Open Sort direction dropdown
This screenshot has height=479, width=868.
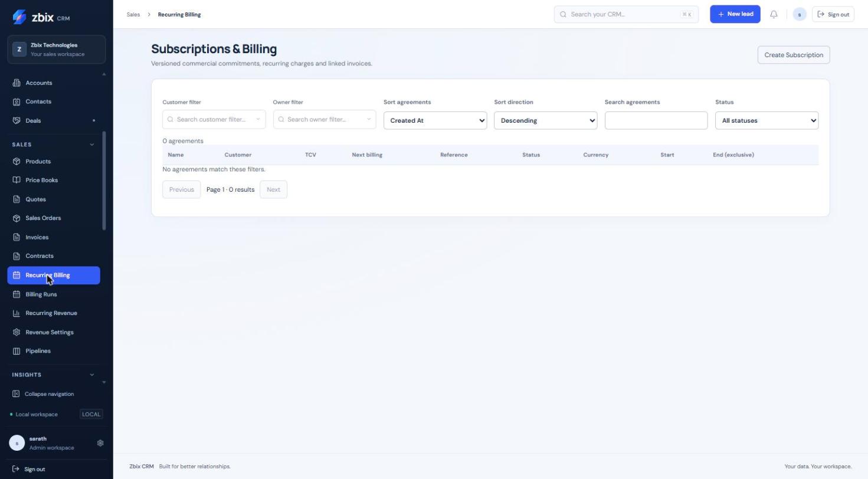tap(546, 120)
